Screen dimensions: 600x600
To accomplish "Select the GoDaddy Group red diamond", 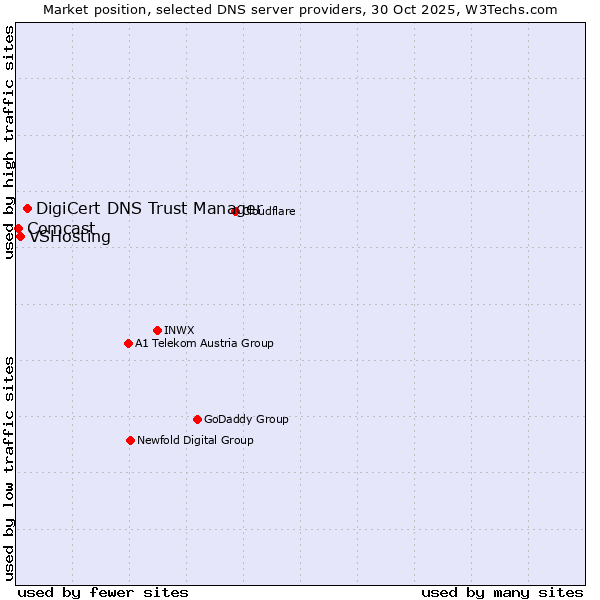I will 197,419.
